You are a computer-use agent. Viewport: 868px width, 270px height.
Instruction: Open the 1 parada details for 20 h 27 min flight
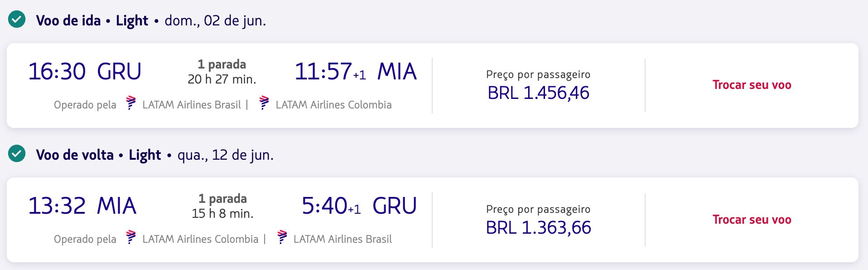222,64
